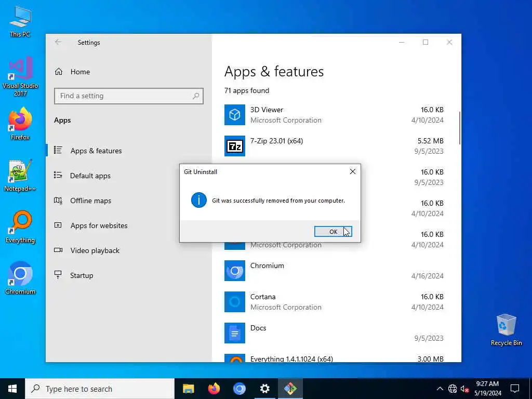Click the Apps for websites icon
The width and height of the screenshot is (532, 399).
58,225
